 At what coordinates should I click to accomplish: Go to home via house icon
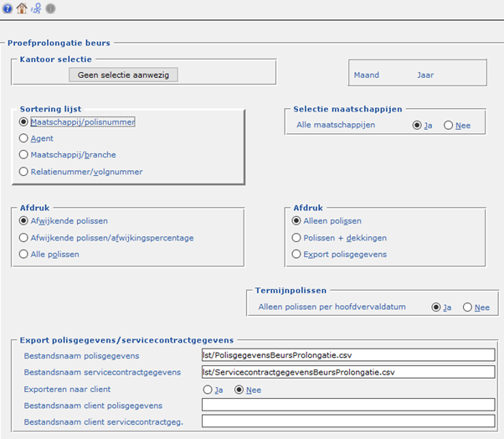pyautogui.click(x=22, y=8)
